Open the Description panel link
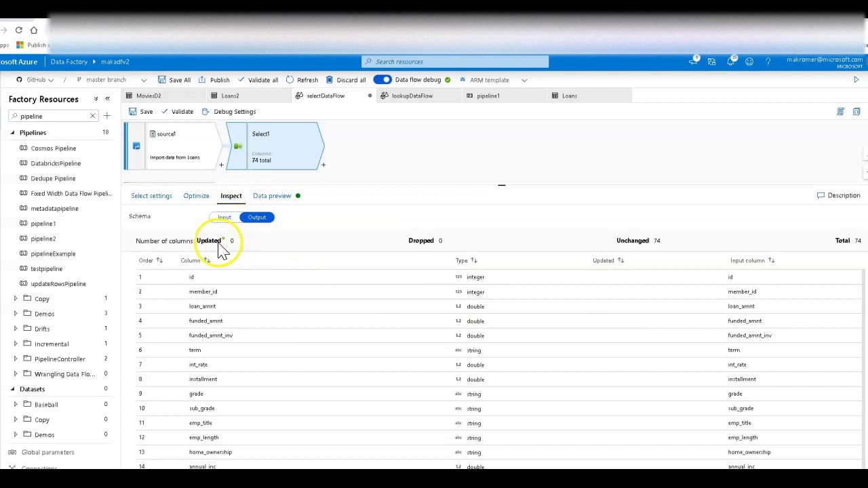 tap(839, 195)
